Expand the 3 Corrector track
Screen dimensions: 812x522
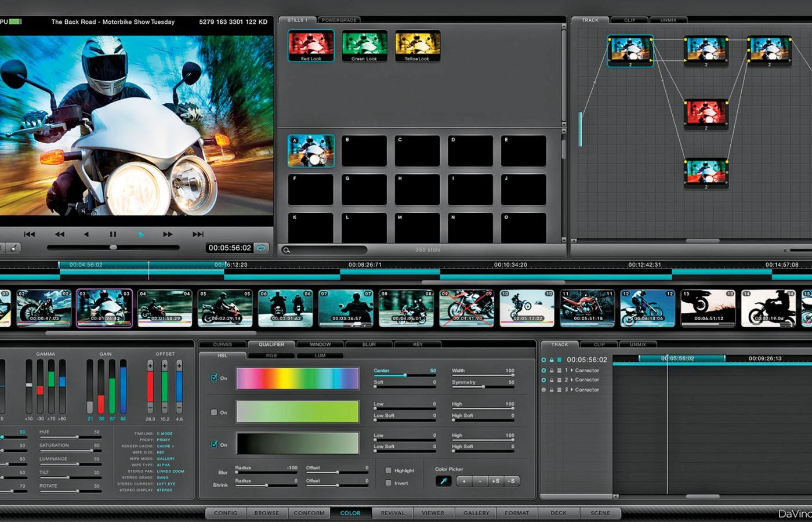pos(571,390)
